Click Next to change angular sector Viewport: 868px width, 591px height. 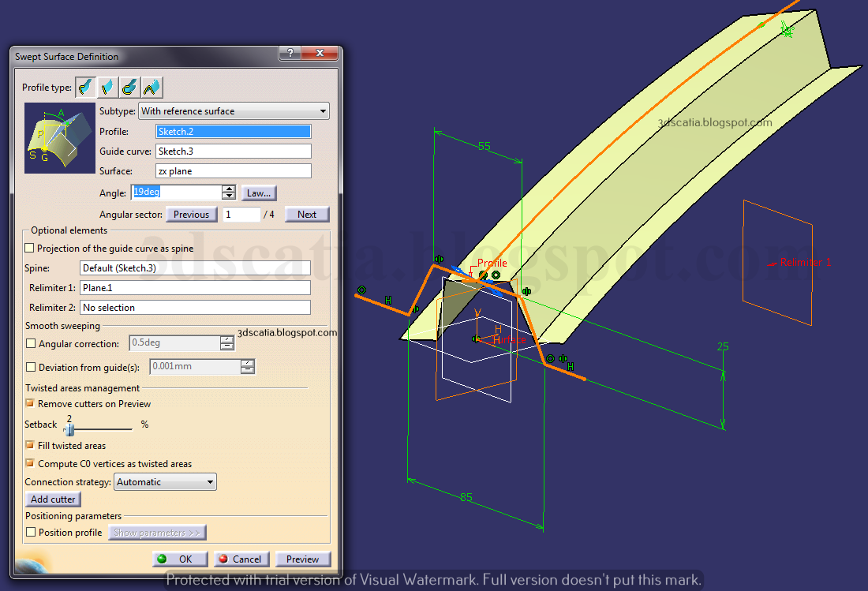[306, 214]
